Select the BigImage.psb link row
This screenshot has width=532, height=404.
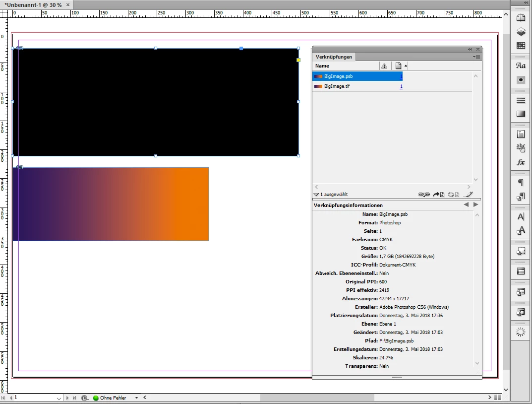(x=357, y=76)
